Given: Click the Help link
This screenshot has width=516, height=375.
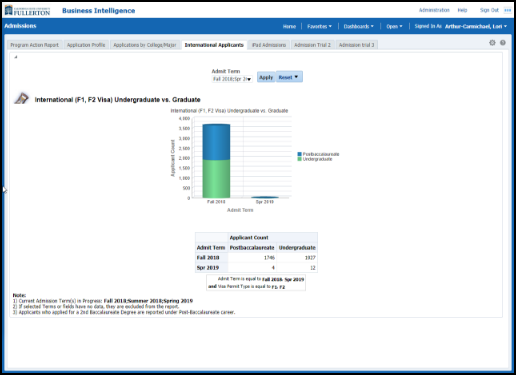Looking at the screenshot, I should [x=462, y=10].
